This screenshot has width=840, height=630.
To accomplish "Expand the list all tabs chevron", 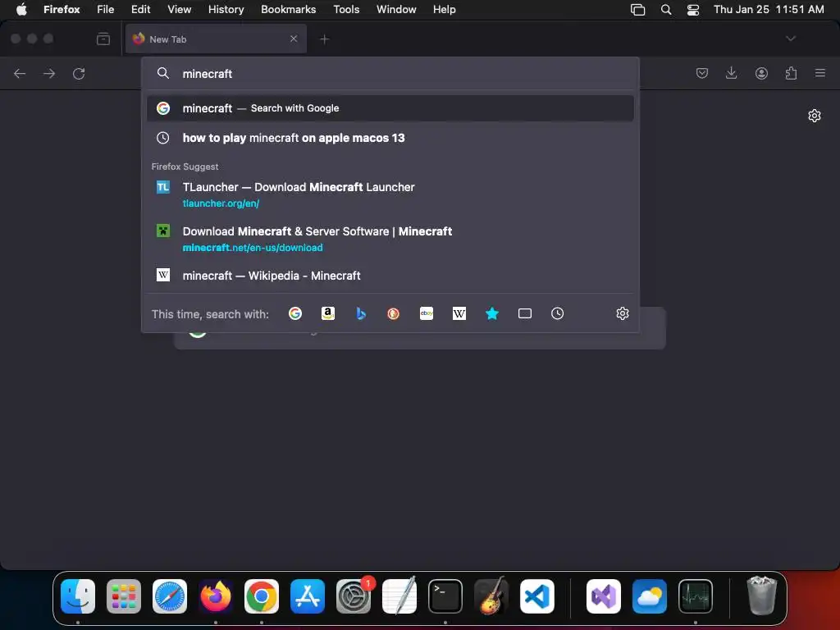I will [x=790, y=39].
